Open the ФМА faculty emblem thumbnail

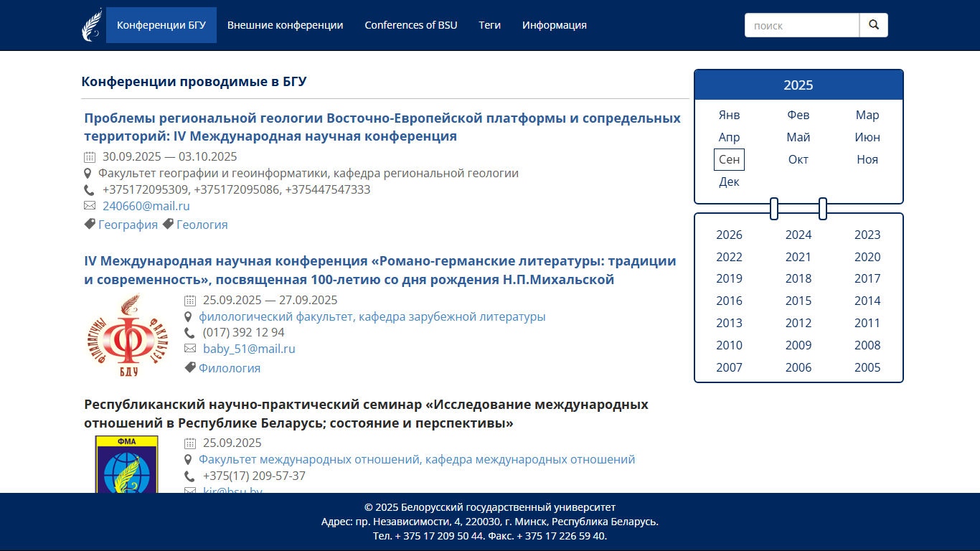[x=127, y=463]
